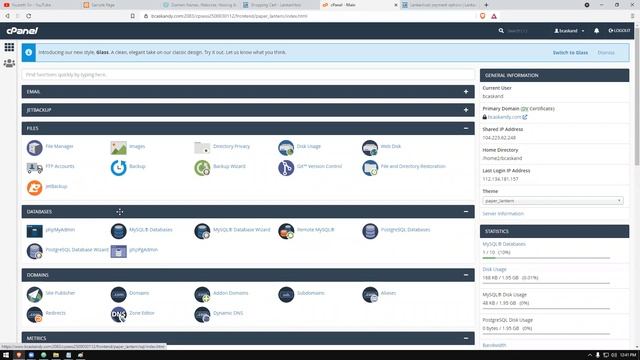Screen dimensions: 640x360
Task: Click the notifications bell icon
Action: click(596, 31)
